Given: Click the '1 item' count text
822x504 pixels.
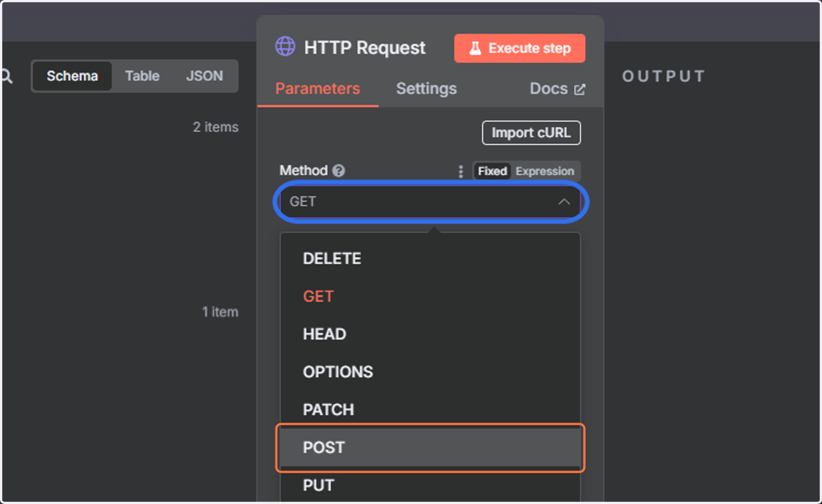Looking at the screenshot, I should click(220, 312).
